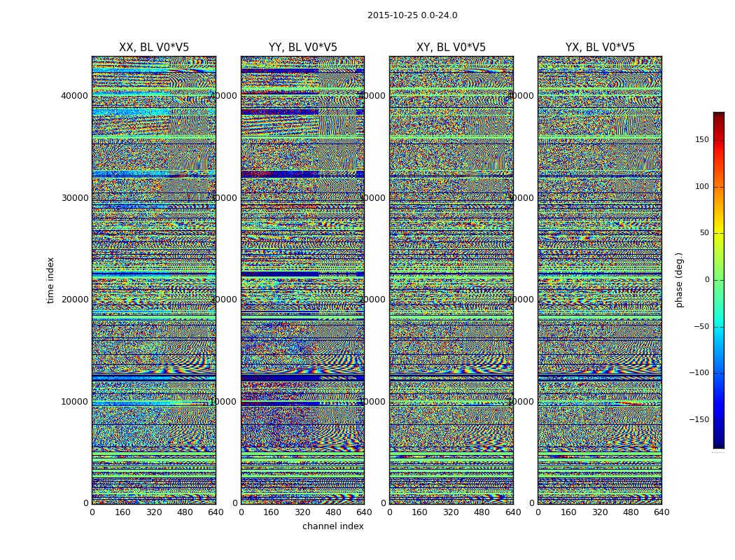
Task: Click y-axis tick 30000 beside XX plot
Action: click(x=74, y=198)
